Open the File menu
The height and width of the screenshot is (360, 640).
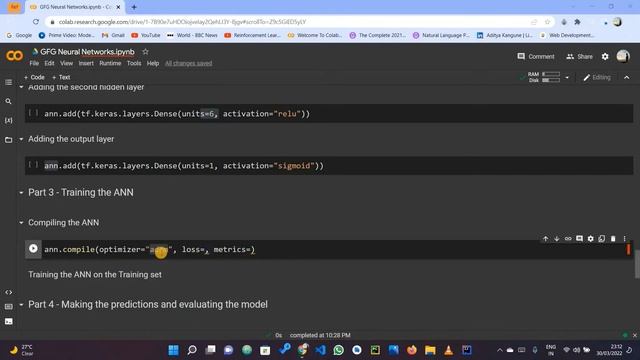(x=34, y=63)
